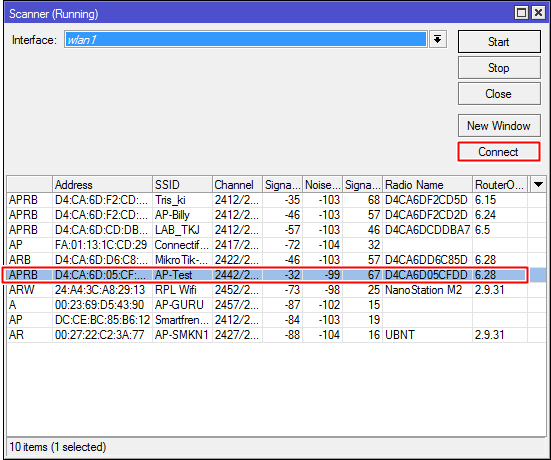Sort by the Channel column header
Viewport: 551px width, 460px height.
click(x=237, y=184)
